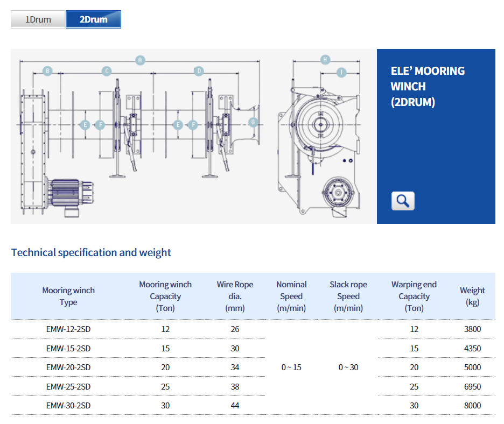Image resolution: width=504 pixels, height=424 pixels.
Task: Click the Weight (kg) column header
Action: tap(473, 296)
